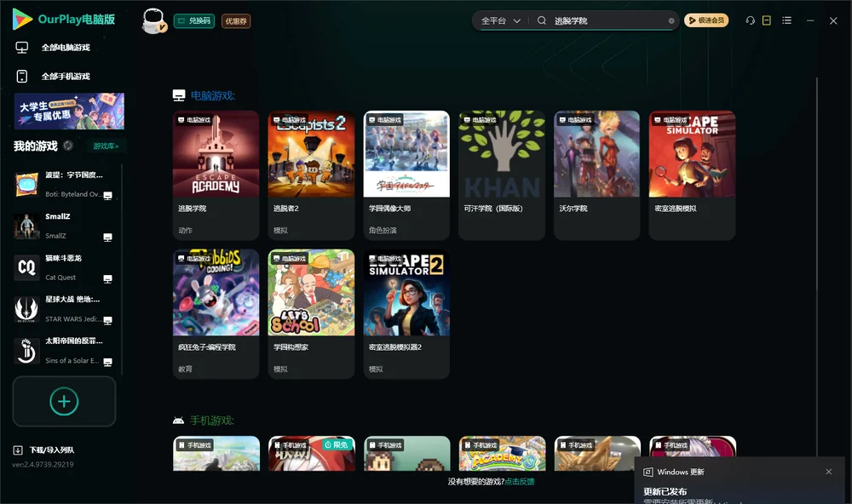Clear the search text with the x icon
Image resolution: width=852 pixels, height=504 pixels.
(671, 21)
